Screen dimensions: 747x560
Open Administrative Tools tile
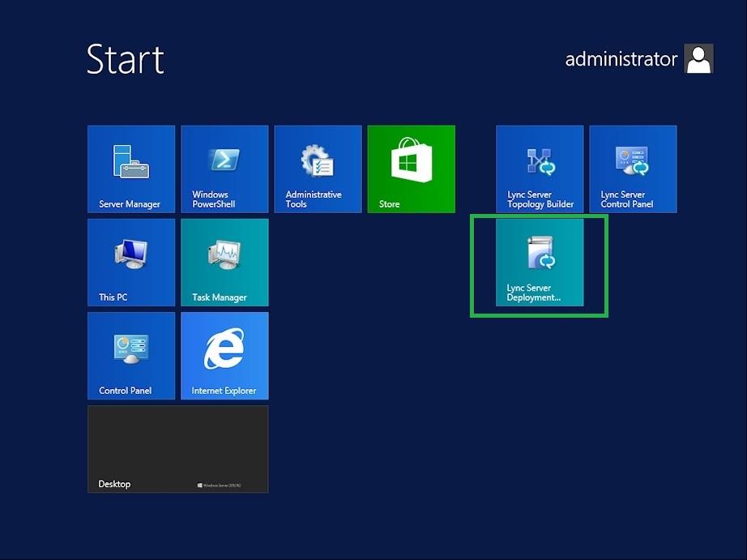coord(318,169)
